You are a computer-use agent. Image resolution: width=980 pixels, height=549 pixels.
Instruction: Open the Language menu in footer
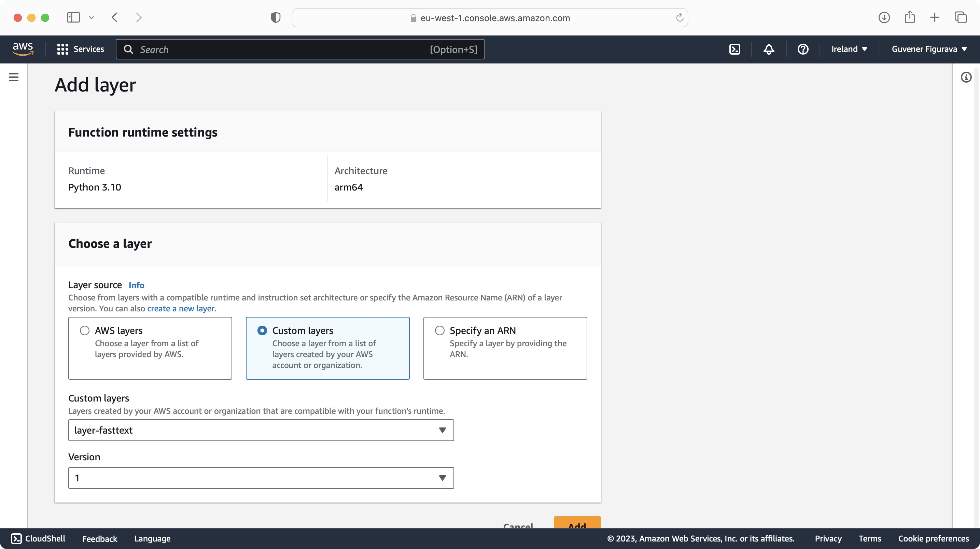tap(152, 538)
